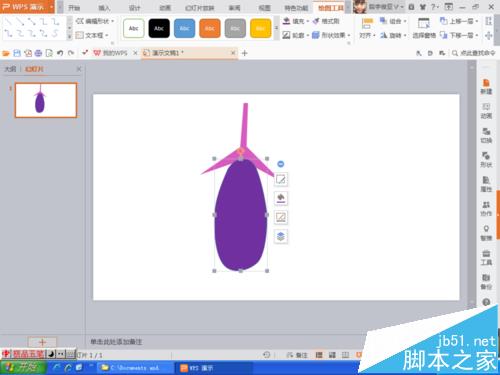
Task: Switch to the 视图 ribbon tab
Action: tap(265, 8)
